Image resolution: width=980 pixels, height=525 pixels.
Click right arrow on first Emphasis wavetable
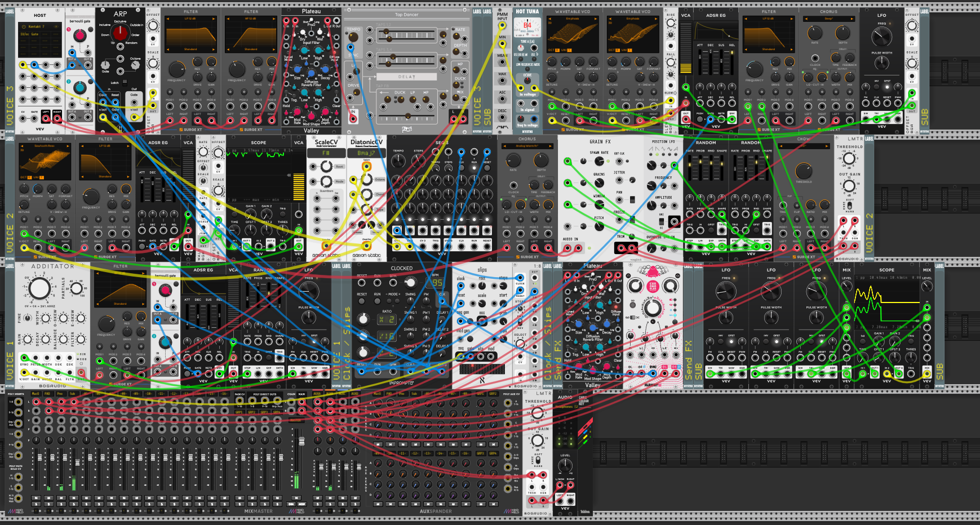[596, 19]
